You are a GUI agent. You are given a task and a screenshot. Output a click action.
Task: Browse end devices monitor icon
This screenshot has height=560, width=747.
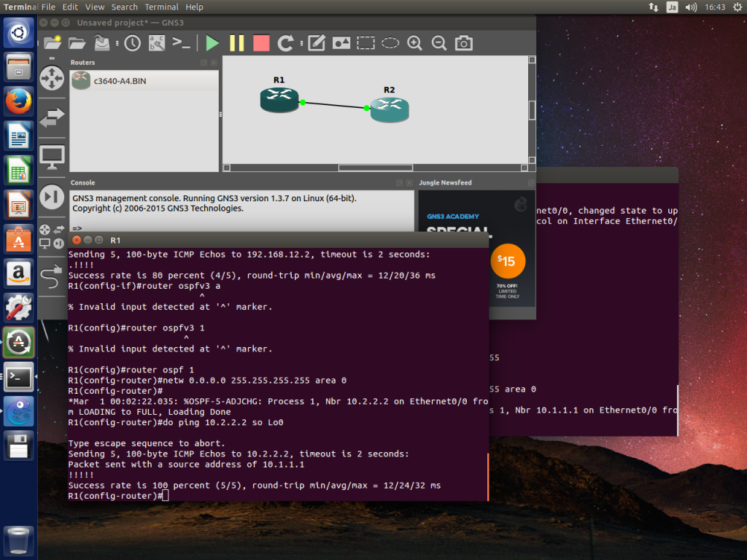tap(52, 157)
